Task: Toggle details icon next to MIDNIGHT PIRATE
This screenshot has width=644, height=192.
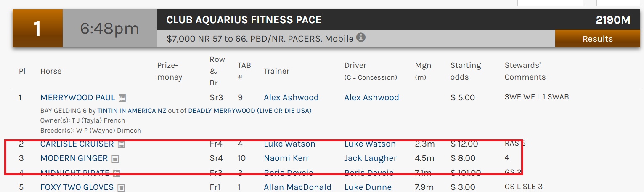Action: click(117, 173)
